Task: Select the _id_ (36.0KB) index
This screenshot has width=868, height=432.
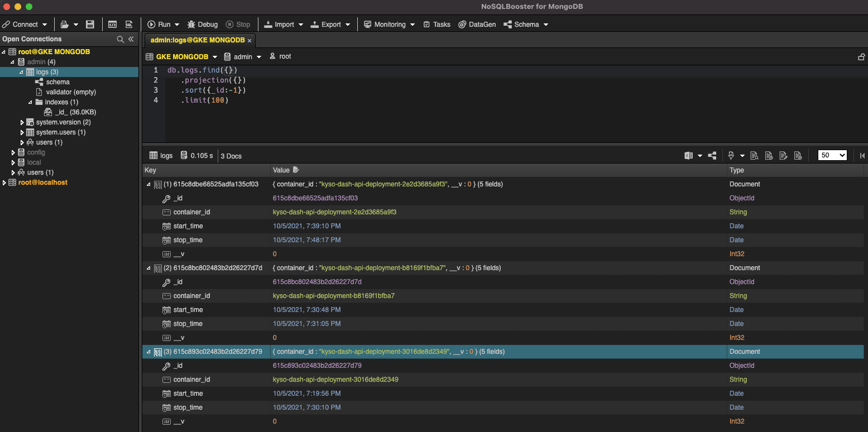Action: 75,112
